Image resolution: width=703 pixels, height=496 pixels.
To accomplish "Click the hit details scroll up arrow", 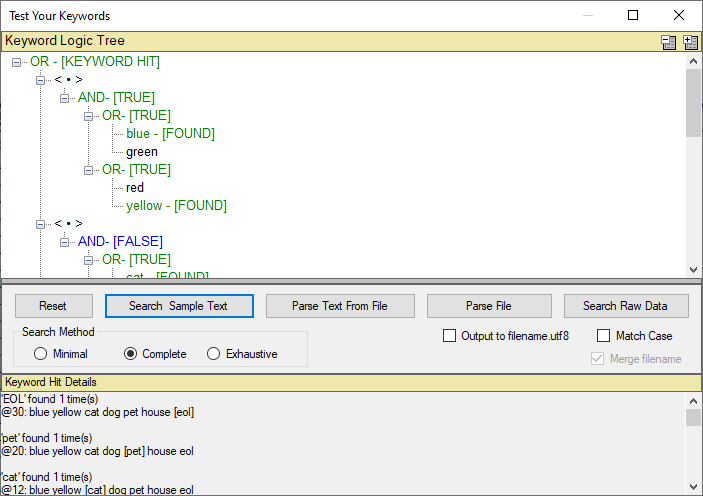I will (x=693, y=399).
